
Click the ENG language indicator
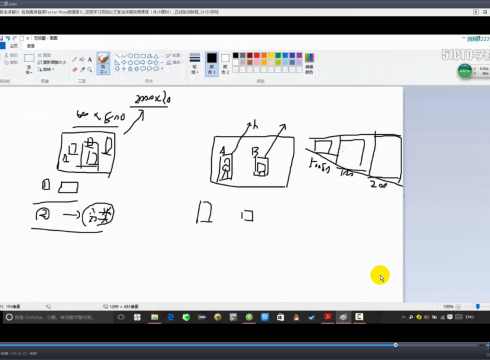(470, 317)
